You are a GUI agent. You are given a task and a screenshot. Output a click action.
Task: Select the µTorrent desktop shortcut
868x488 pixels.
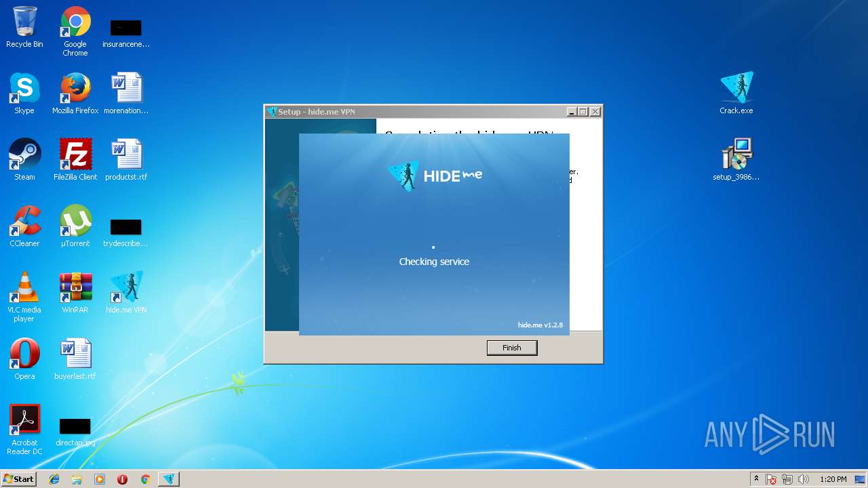[x=75, y=227]
